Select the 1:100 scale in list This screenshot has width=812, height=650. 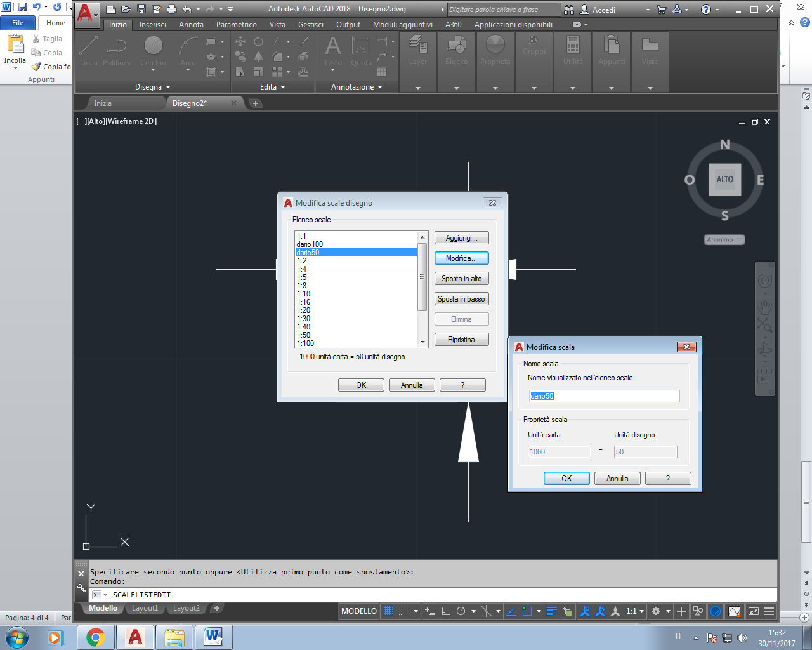[356, 343]
